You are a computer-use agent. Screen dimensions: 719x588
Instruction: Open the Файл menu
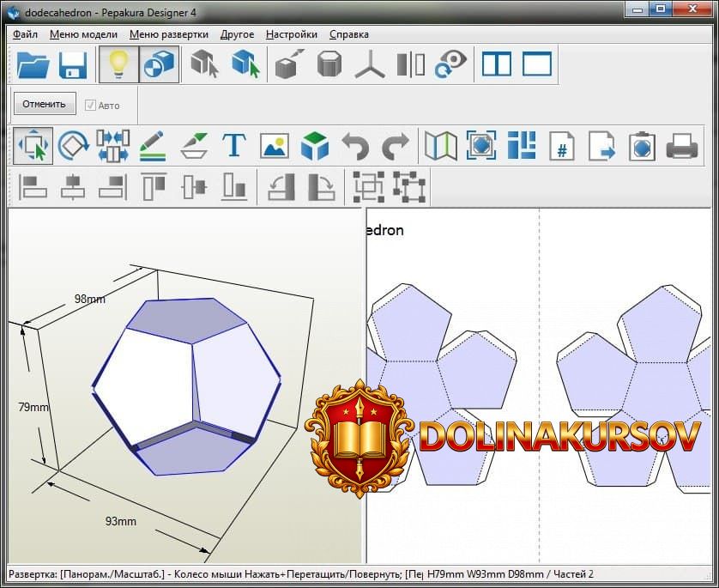[23, 34]
